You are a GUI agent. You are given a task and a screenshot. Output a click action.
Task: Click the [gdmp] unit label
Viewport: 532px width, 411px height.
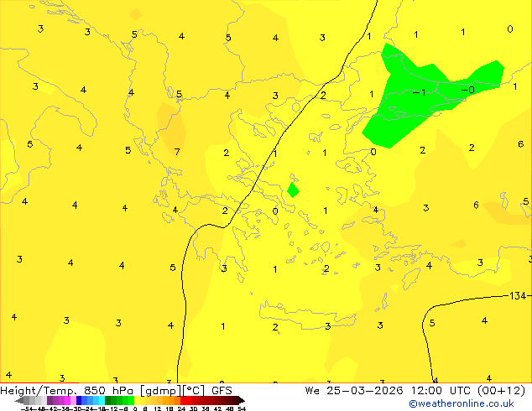coord(158,390)
